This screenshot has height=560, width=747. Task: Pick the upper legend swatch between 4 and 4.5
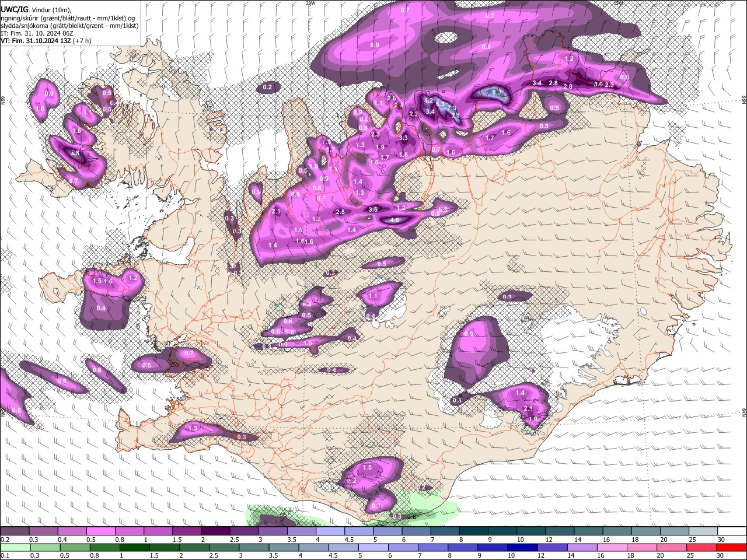coord(330,531)
